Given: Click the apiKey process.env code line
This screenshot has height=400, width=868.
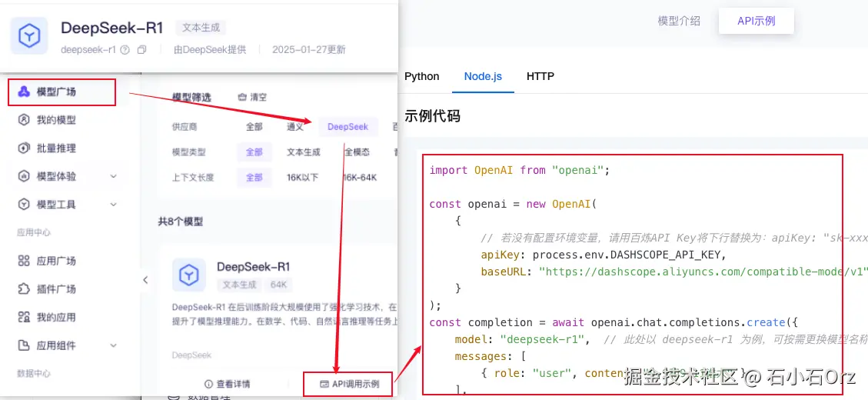Looking at the screenshot, I should (x=603, y=255).
